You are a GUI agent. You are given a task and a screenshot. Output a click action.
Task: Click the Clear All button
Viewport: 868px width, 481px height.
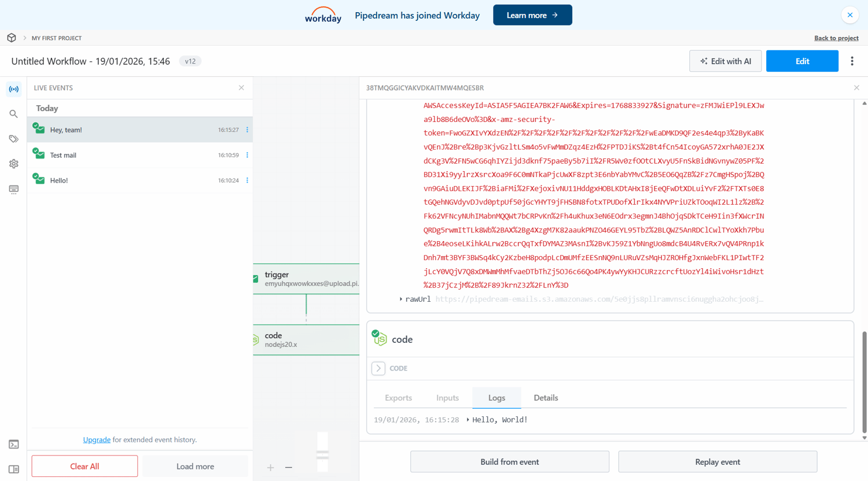click(84, 466)
